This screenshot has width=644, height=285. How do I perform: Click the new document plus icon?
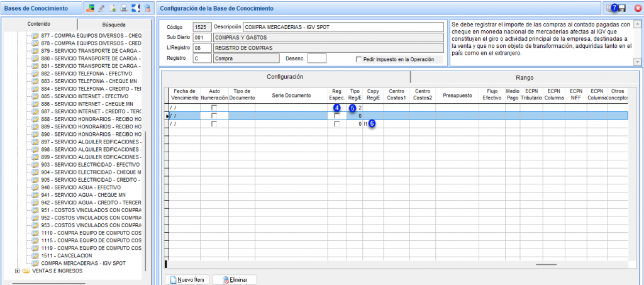pyautogui.click(x=113, y=8)
